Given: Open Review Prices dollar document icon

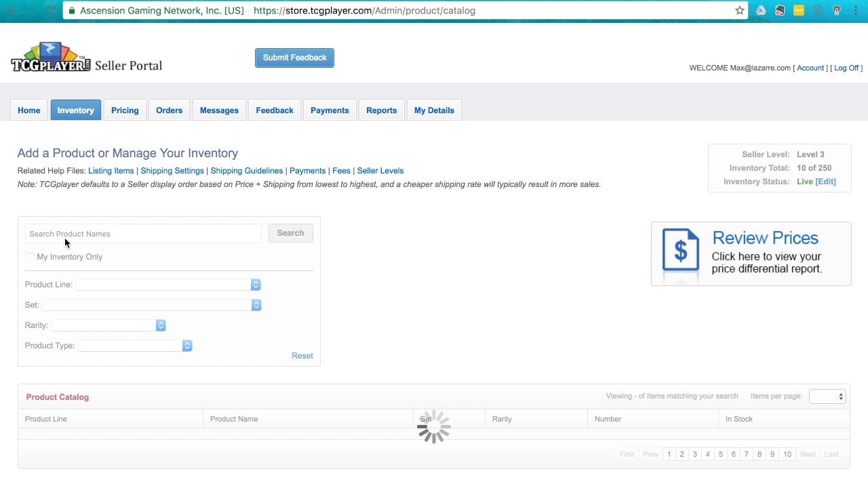Looking at the screenshot, I should tap(680, 250).
